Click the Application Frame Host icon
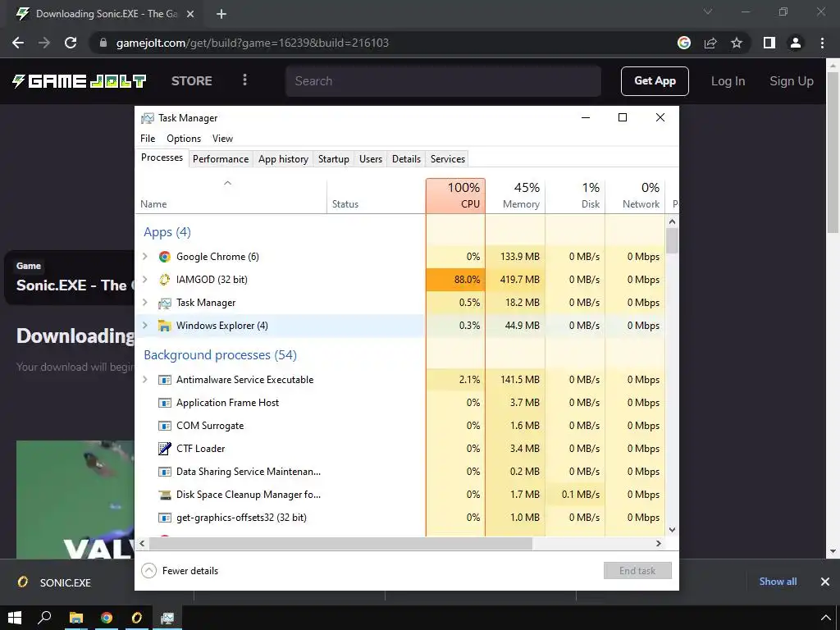The height and width of the screenshot is (630, 840). [x=164, y=403]
